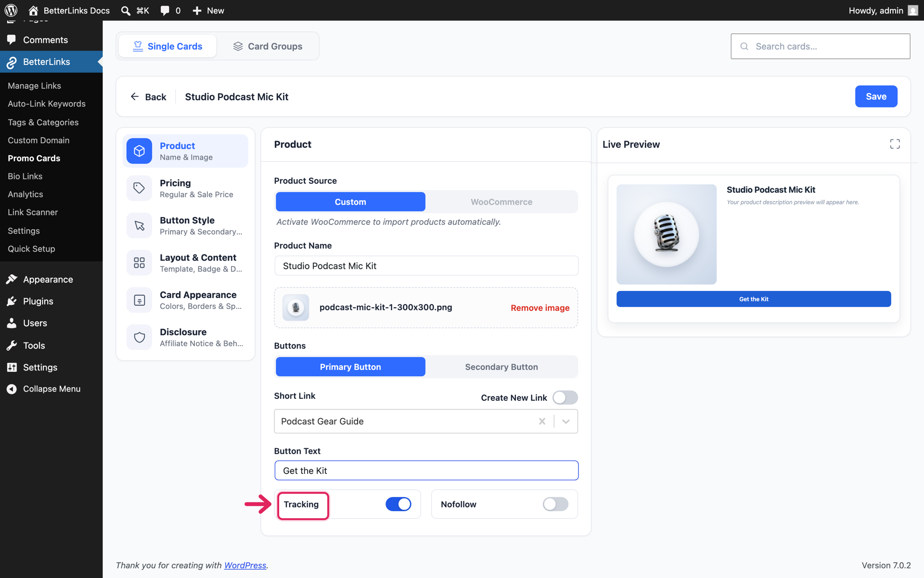The height and width of the screenshot is (578, 924).
Task: Open the Pricing section
Action: tap(185, 188)
